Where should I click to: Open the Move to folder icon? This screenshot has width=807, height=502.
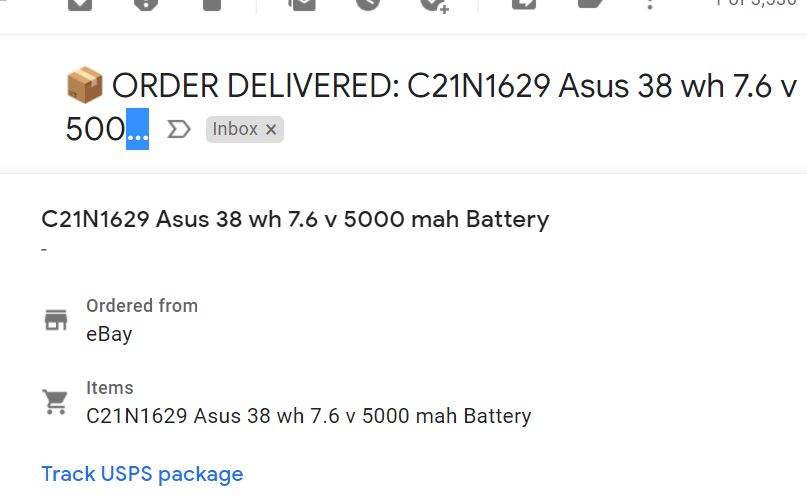524,4
